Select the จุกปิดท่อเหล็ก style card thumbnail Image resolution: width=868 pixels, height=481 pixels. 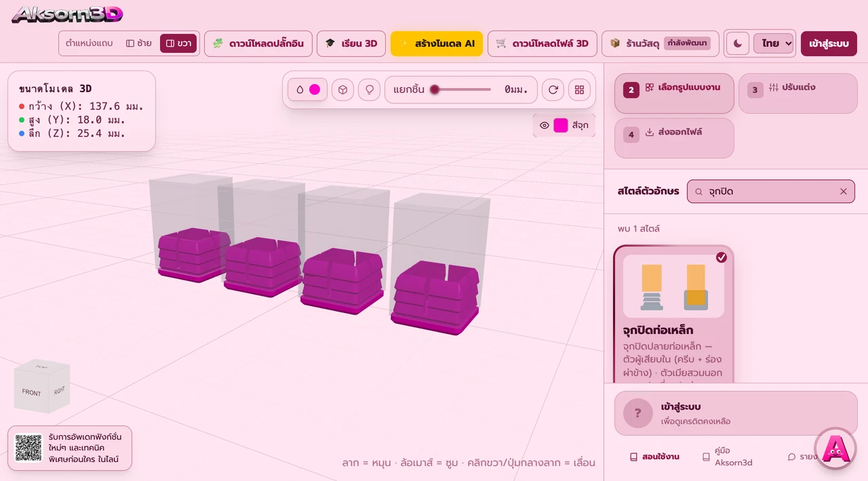tap(673, 287)
